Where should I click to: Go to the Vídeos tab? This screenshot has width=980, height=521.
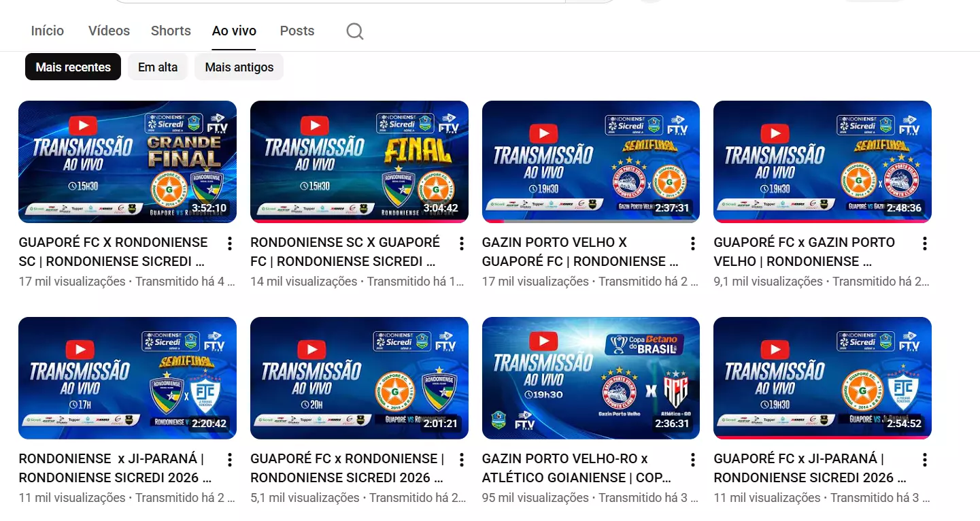[109, 31]
